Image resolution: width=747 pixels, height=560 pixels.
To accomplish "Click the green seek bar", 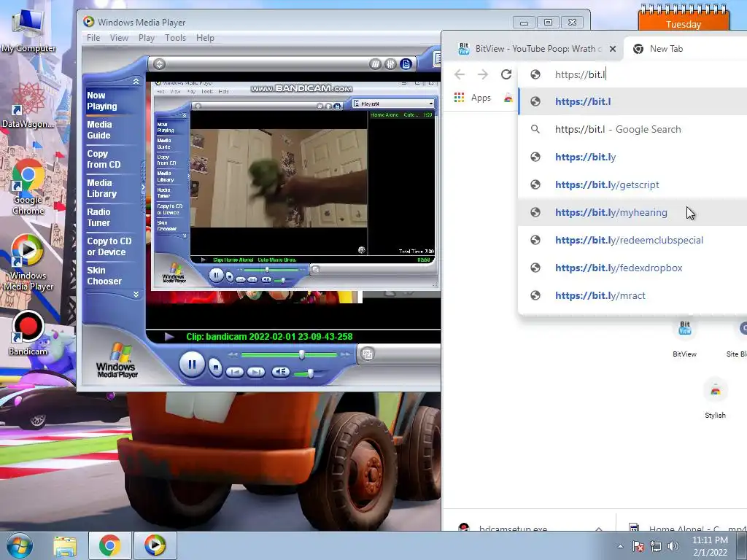I will [289, 355].
